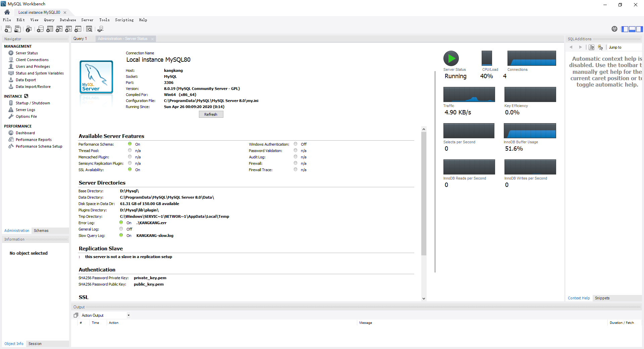Go back in SQL Additions help
The width and height of the screenshot is (644, 349).
pyautogui.click(x=571, y=47)
